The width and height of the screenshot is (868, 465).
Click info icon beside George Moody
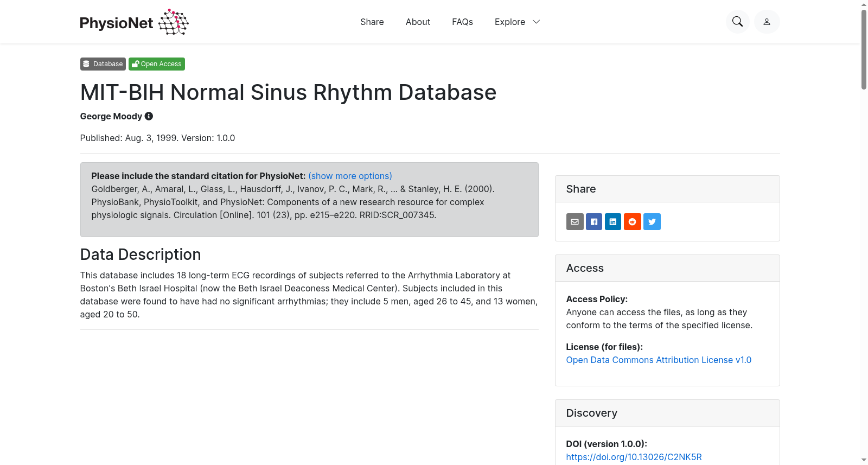149,116
